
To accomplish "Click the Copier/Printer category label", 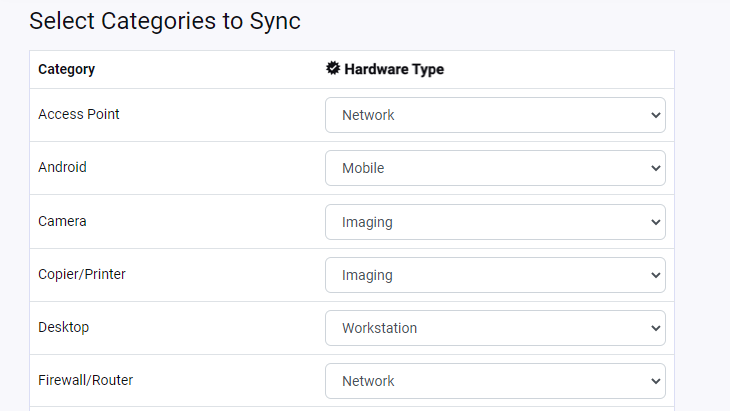I will (82, 274).
